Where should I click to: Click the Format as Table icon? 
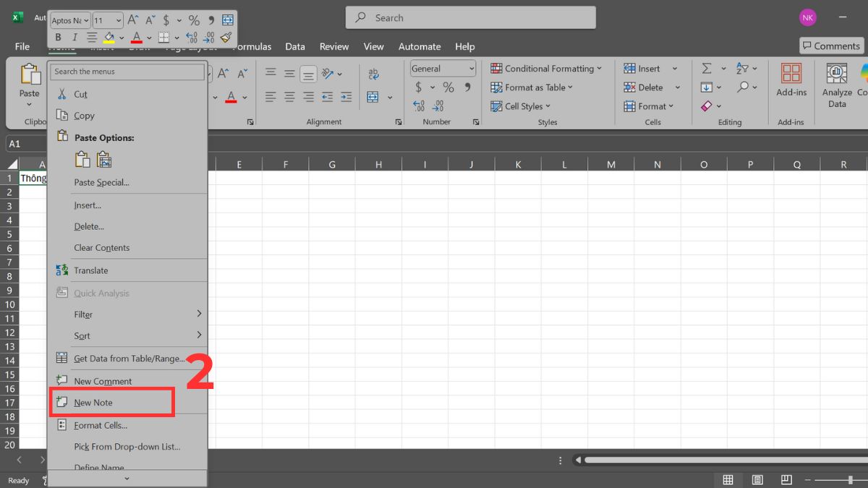[x=532, y=87]
